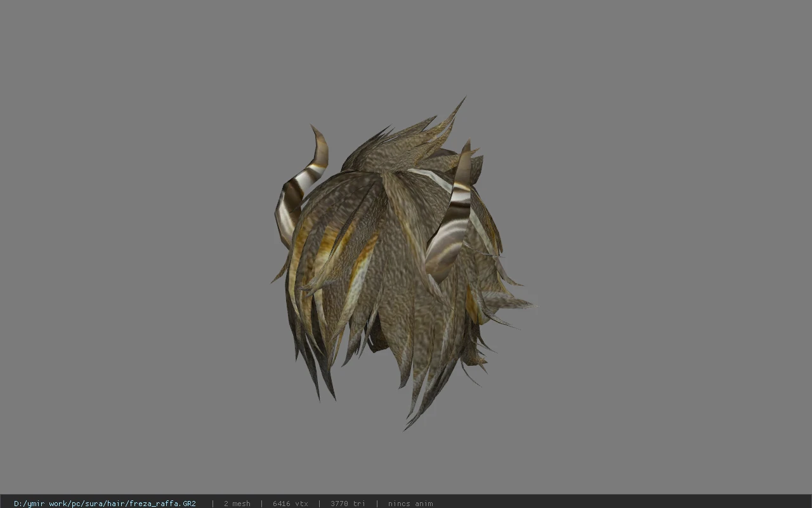Click the "2 mesh" status entry
This screenshot has width=812, height=508.
pyautogui.click(x=237, y=504)
